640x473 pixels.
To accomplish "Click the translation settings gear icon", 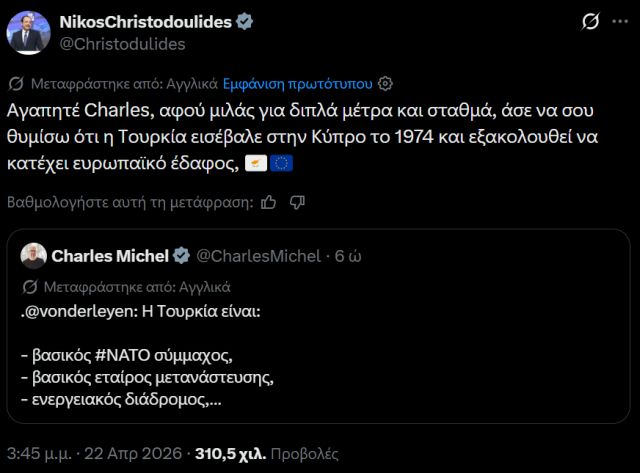I will pyautogui.click(x=386, y=83).
